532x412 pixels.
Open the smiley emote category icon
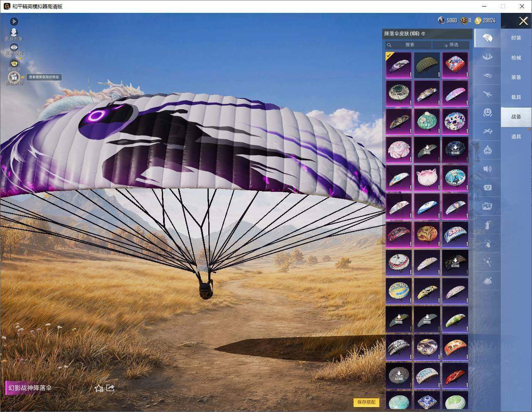point(488,113)
